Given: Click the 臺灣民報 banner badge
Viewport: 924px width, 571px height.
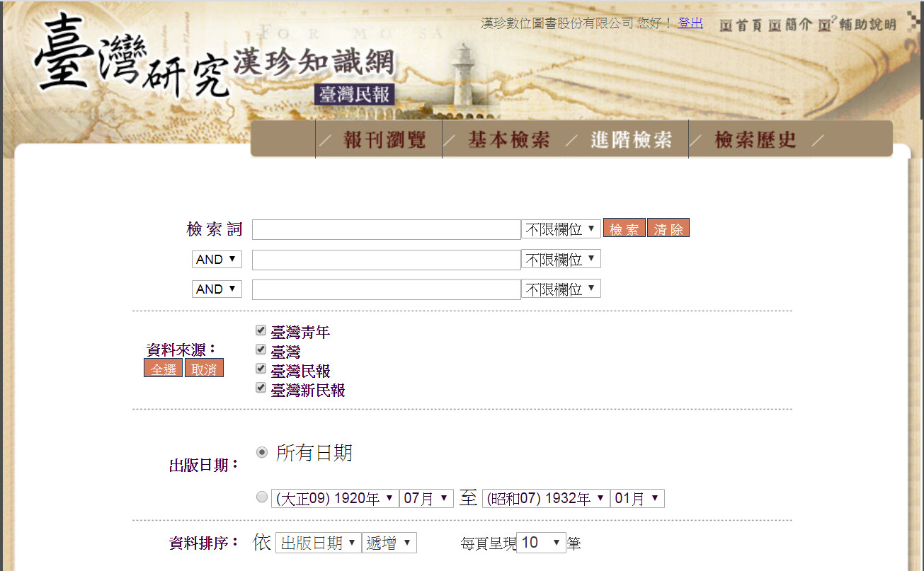Looking at the screenshot, I should tap(354, 94).
